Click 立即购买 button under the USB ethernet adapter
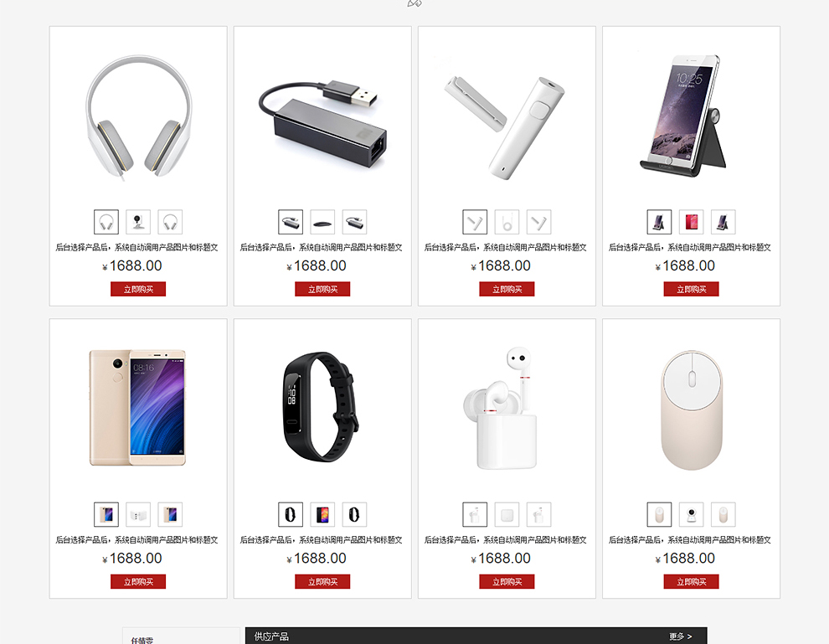The height and width of the screenshot is (644, 829). [322, 289]
